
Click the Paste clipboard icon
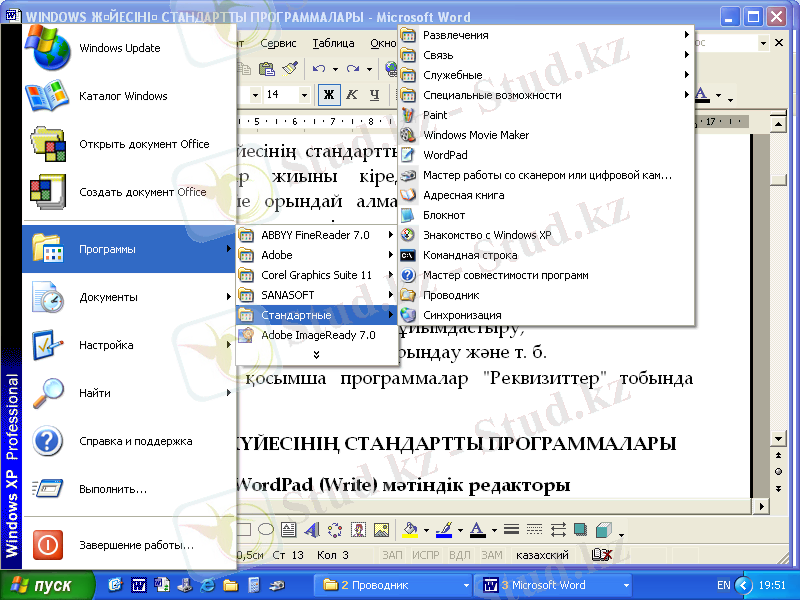267,68
